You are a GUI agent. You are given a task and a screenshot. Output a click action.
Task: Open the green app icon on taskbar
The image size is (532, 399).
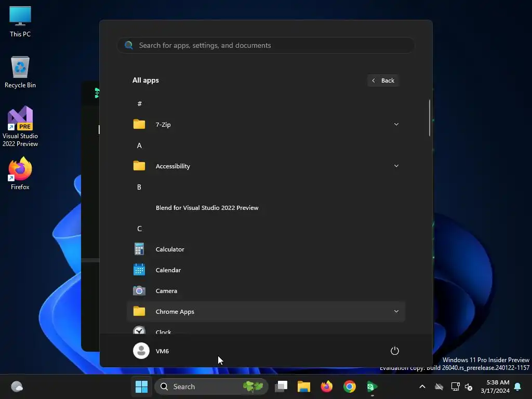pos(372,387)
